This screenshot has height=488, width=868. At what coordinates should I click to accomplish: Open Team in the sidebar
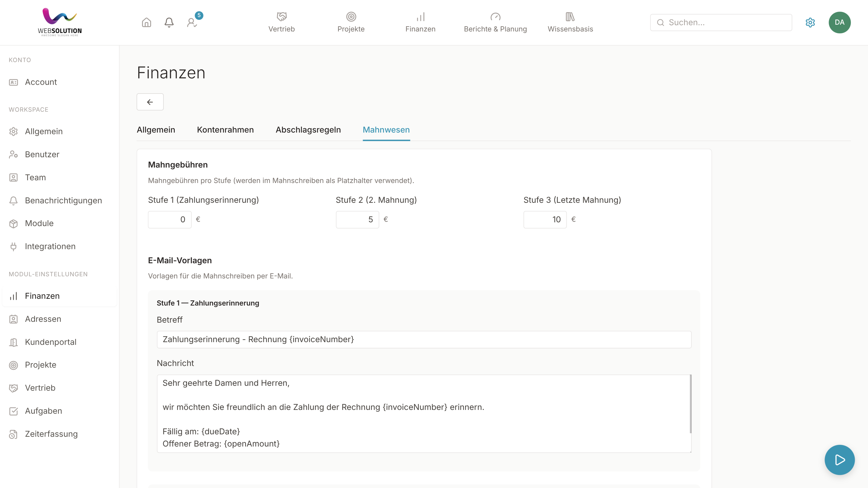59,178
